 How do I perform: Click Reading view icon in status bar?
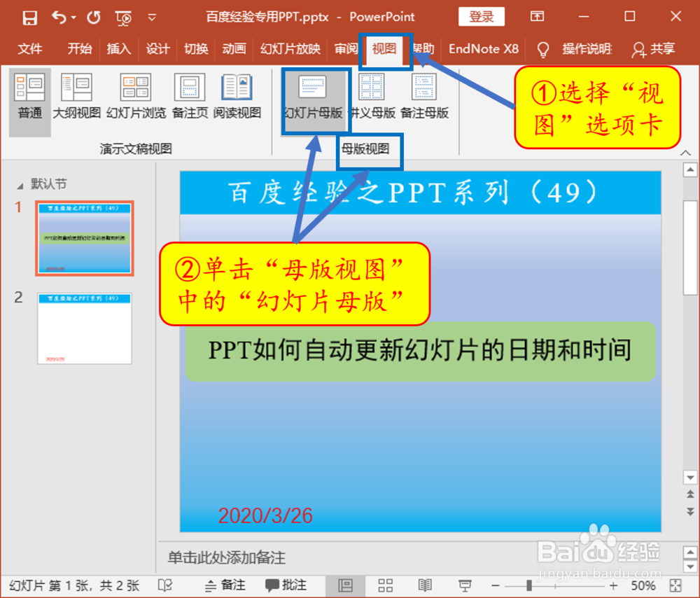(425, 585)
